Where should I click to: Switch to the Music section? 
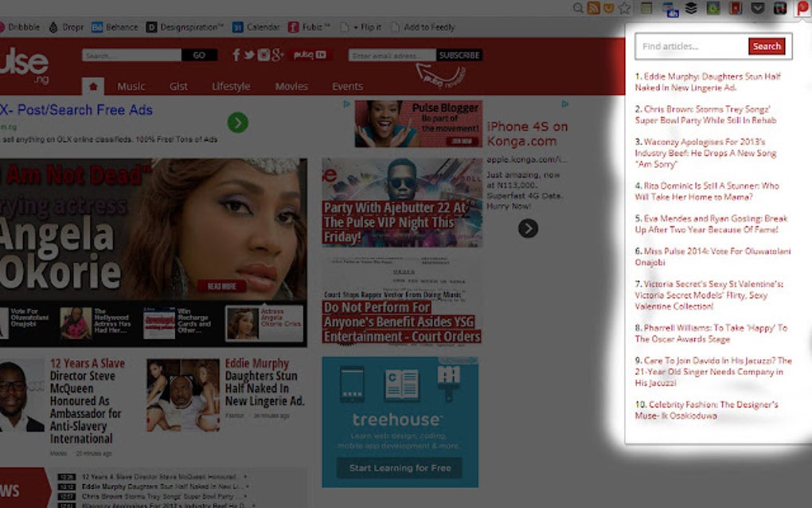[x=131, y=86]
